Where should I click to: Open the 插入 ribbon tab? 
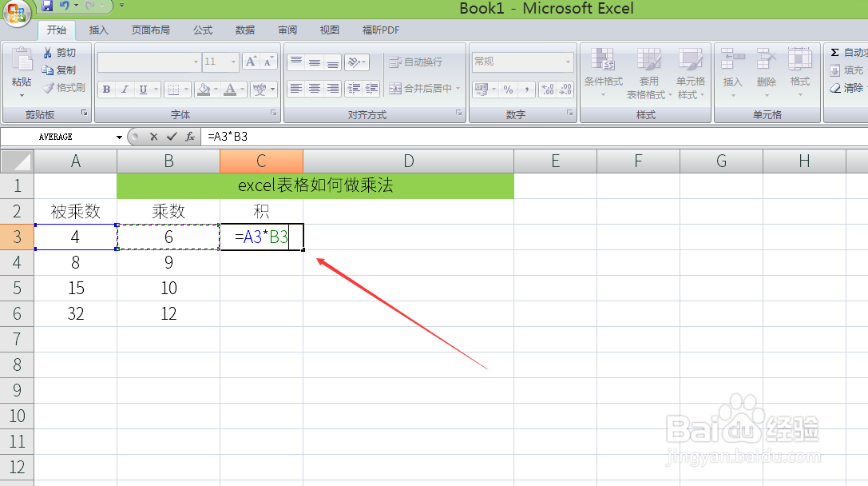[x=98, y=30]
